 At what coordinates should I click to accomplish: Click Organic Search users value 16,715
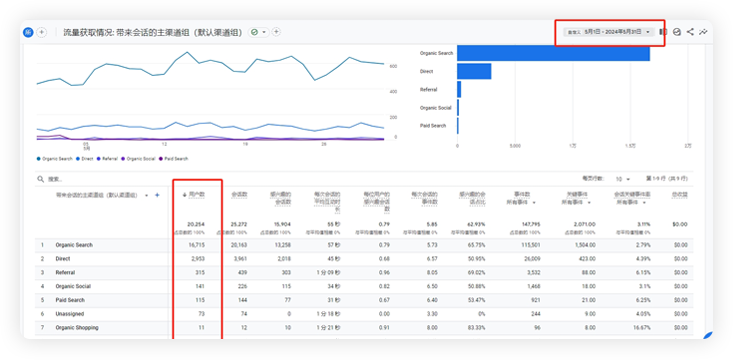[x=197, y=245]
